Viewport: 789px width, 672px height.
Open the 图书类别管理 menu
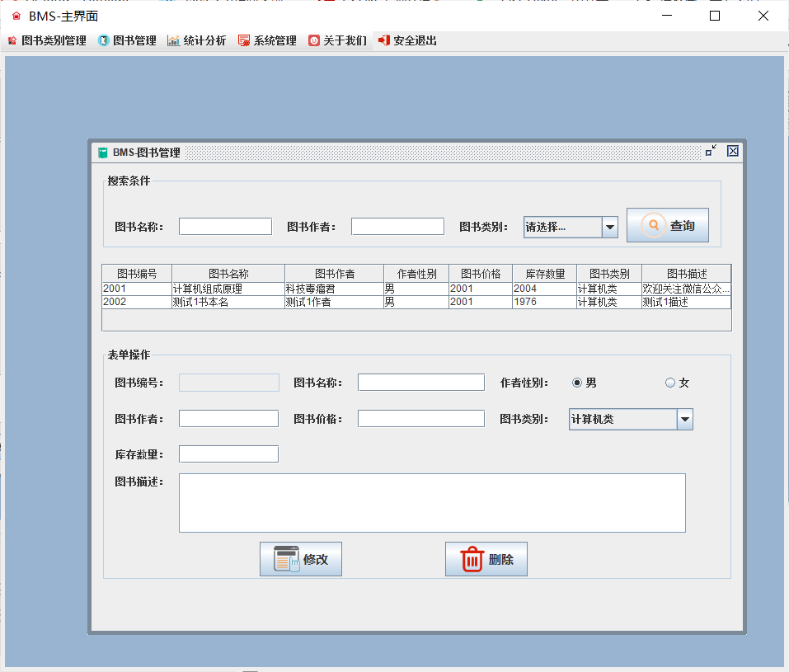(x=47, y=40)
